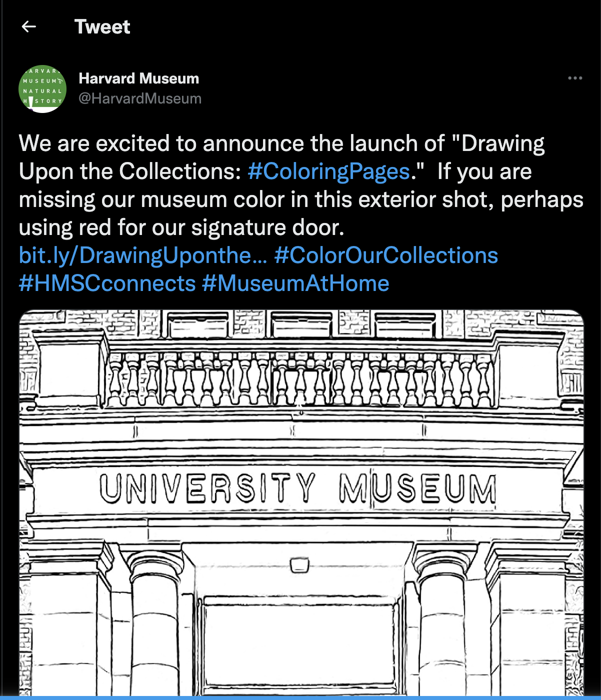Image resolution: width=601 pixels, height=700 pixels.
Task: Click the UNIVERSITY MUSEUM lettering in the image
Action: (x=297, y=488)
